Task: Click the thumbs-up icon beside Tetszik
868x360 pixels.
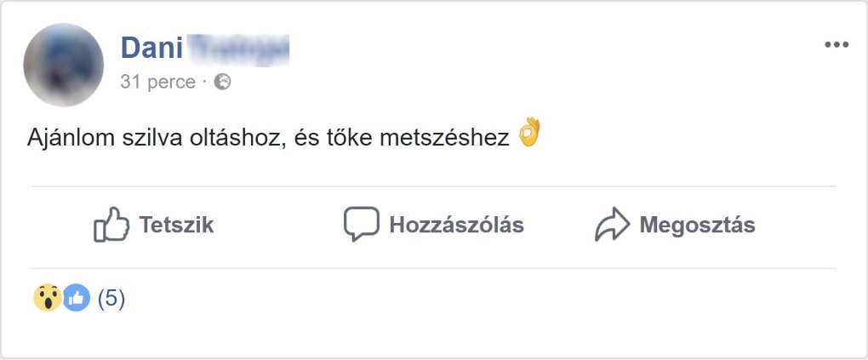Action: (111, 226)
